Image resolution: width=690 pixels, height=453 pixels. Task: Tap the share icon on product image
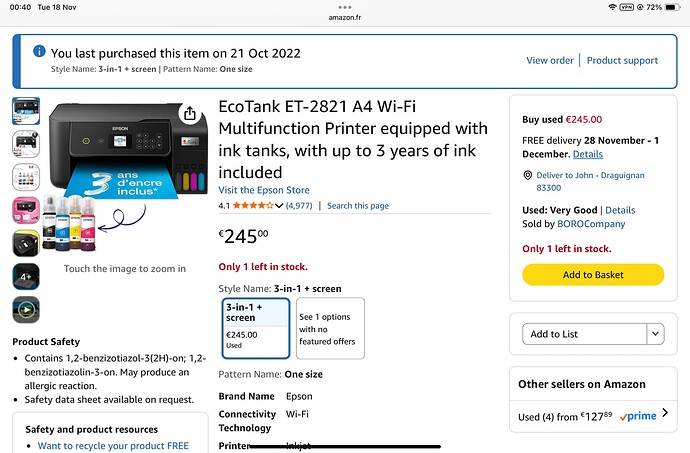coord(189,113)
